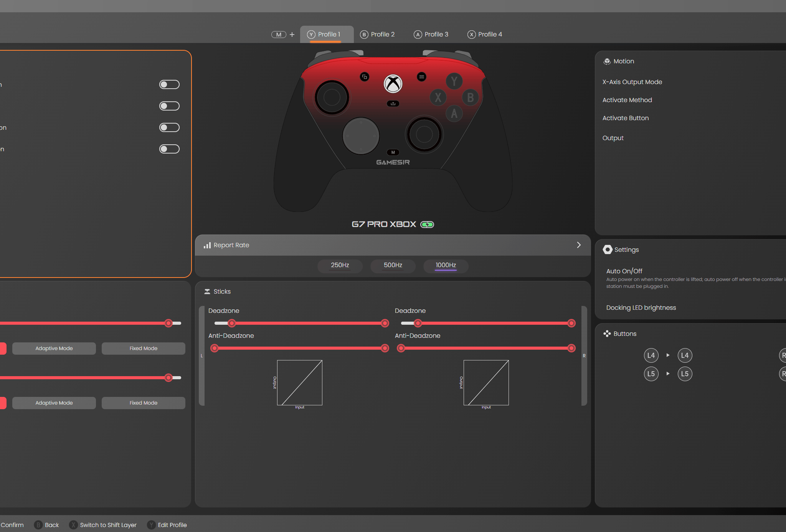Toggle the fourth switch in left panel

pos(169,149)
